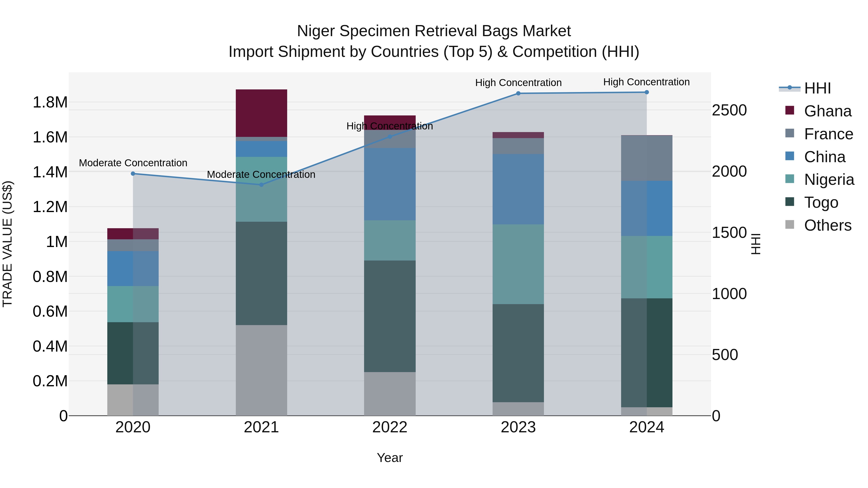Click the Ghana segment in the 2022 bar
The image size is (868, 488).
coord(390,123)
